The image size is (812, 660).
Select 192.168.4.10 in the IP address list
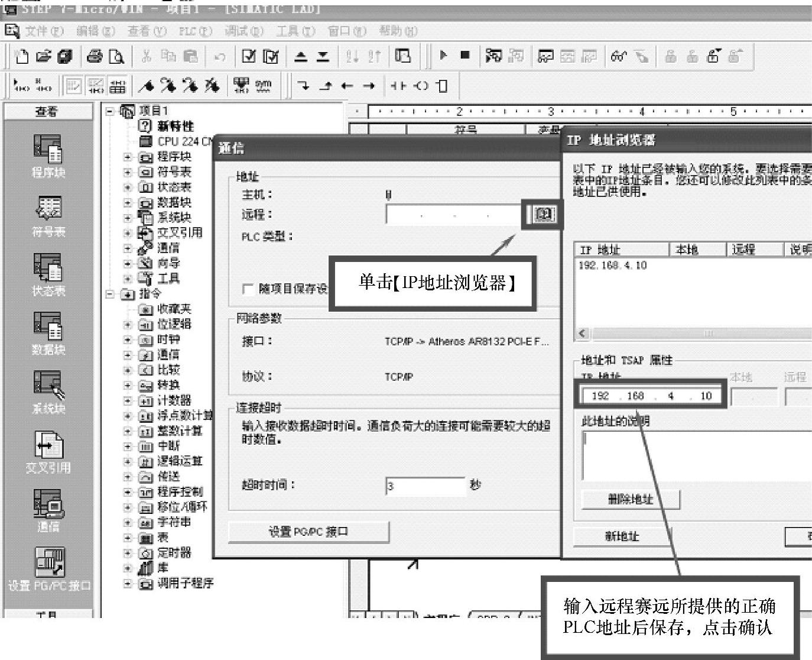click(x=613, y=266)
